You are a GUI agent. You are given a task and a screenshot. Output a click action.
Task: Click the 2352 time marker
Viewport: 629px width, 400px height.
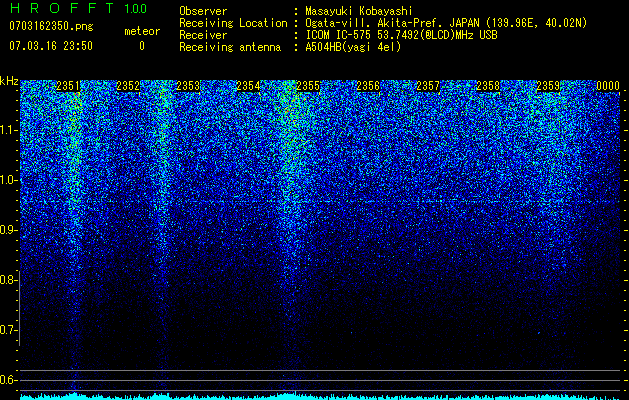point(128,86)
